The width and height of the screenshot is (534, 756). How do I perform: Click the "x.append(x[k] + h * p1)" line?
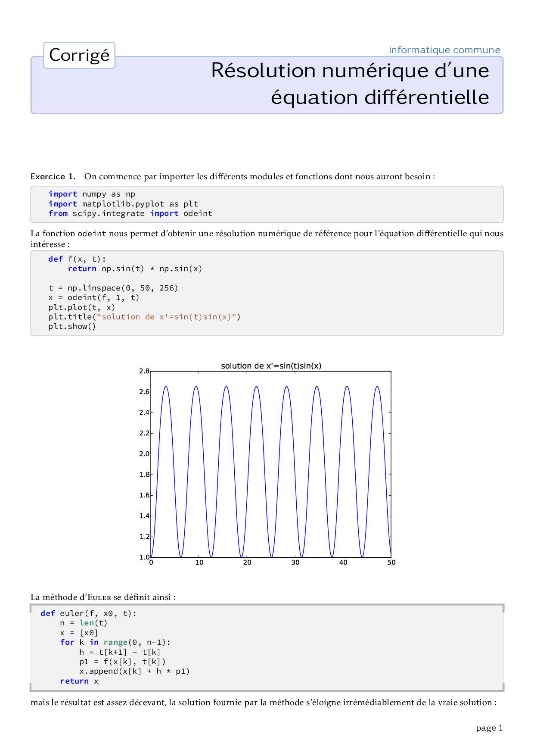coord(134,671)
